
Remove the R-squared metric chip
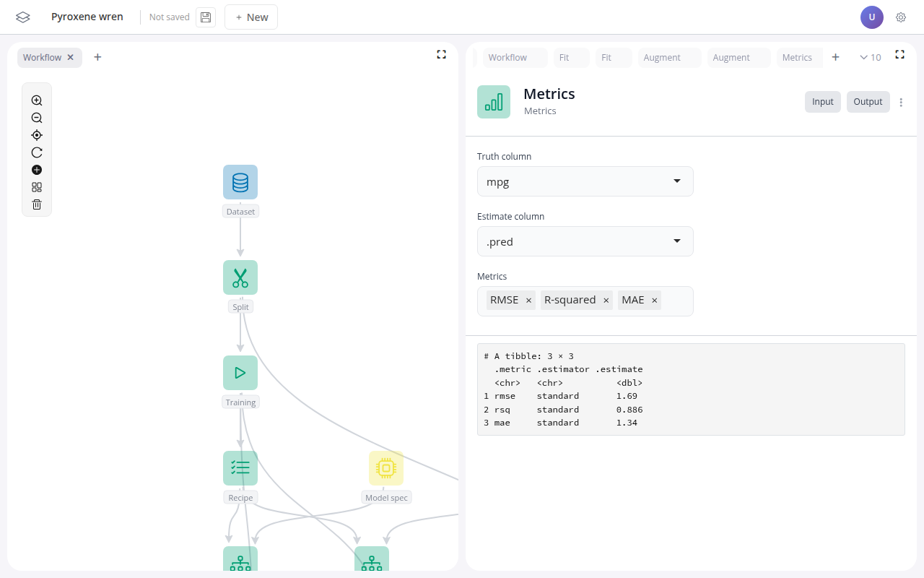point(606,301)
